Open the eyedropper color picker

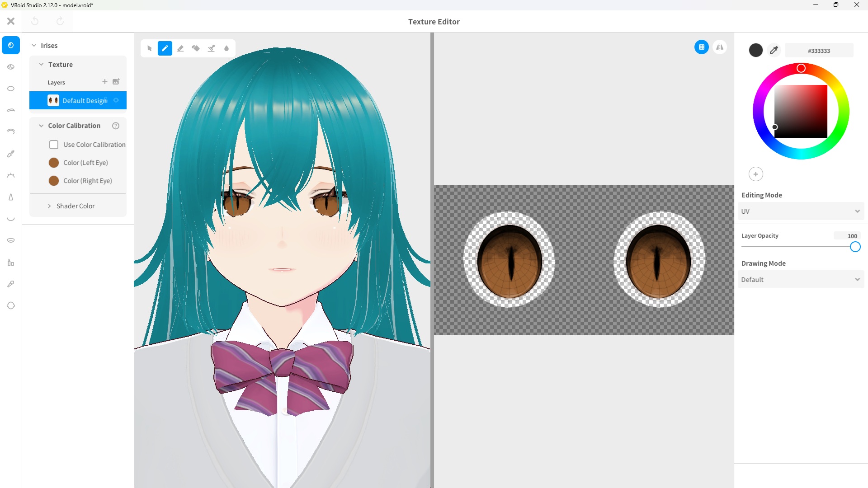click(x=774, y=50)
